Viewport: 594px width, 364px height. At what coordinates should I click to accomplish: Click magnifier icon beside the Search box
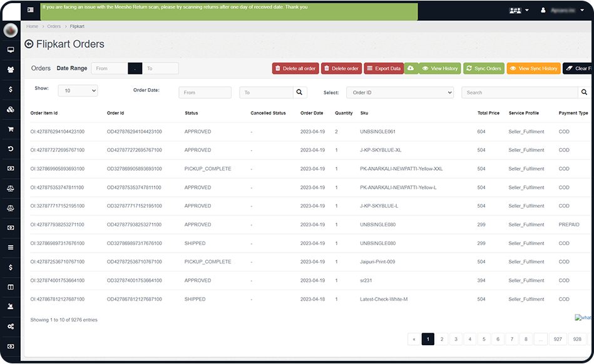[x=584, y=93]
